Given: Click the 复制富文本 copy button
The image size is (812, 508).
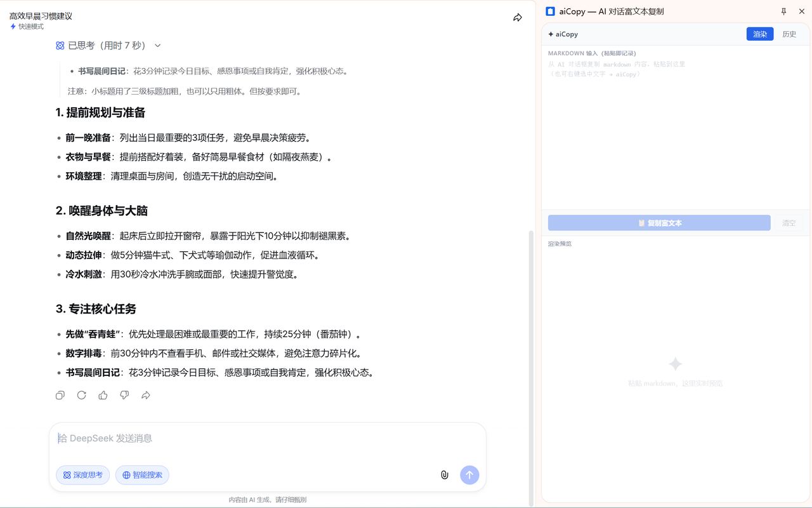Looking at the screenshot, I should 658,223.
